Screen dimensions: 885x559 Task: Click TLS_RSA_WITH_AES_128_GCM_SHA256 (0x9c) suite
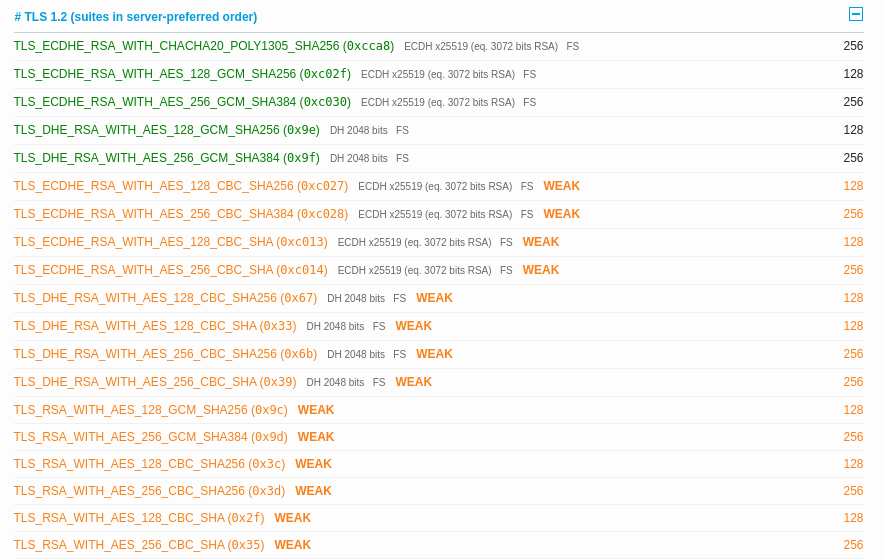click(x=150, y=410)
